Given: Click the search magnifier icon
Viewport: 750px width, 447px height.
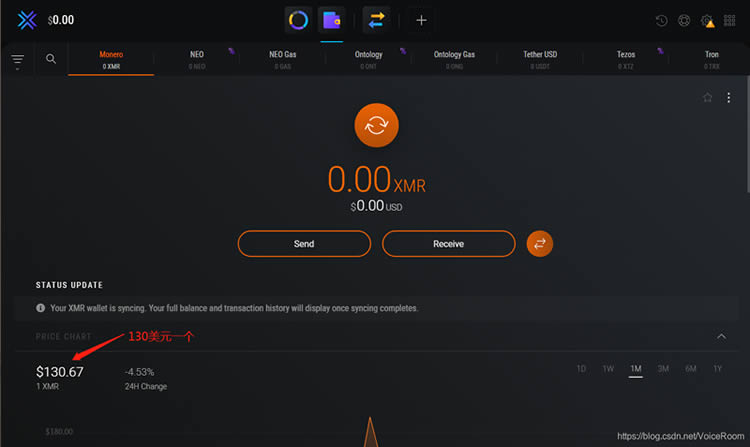Looking at the screenshot, I should click(51, 60).
